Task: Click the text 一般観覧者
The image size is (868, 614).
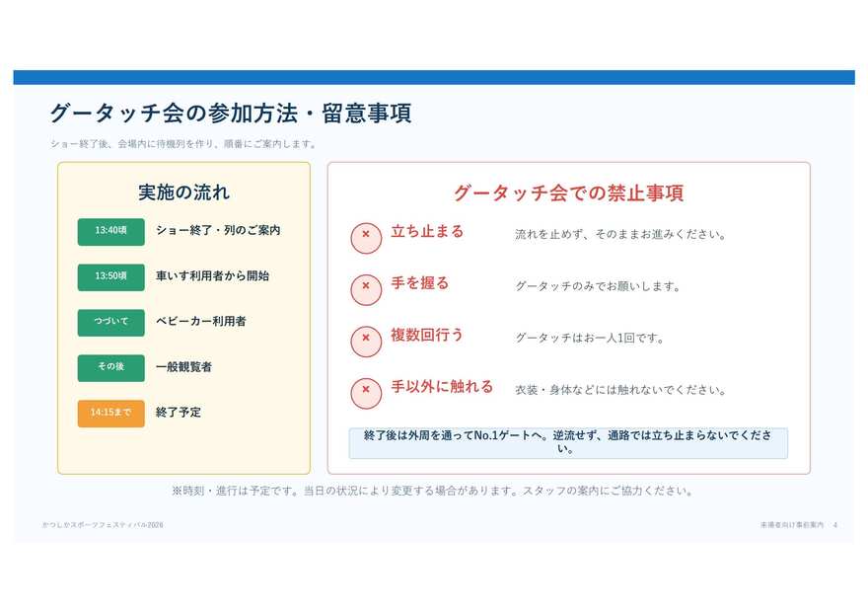Action: pos(183,366)
